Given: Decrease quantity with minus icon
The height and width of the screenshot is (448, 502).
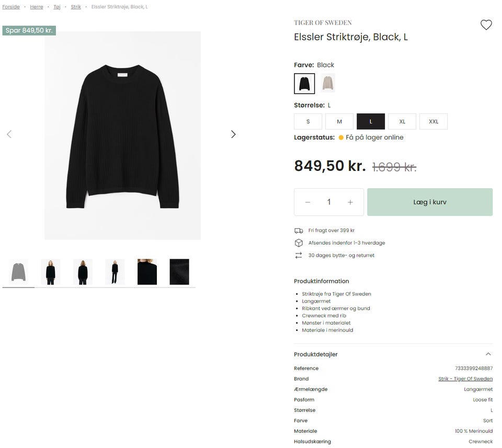Looking at the screenshot, I should pyautogui.click(x=307, y=202).
